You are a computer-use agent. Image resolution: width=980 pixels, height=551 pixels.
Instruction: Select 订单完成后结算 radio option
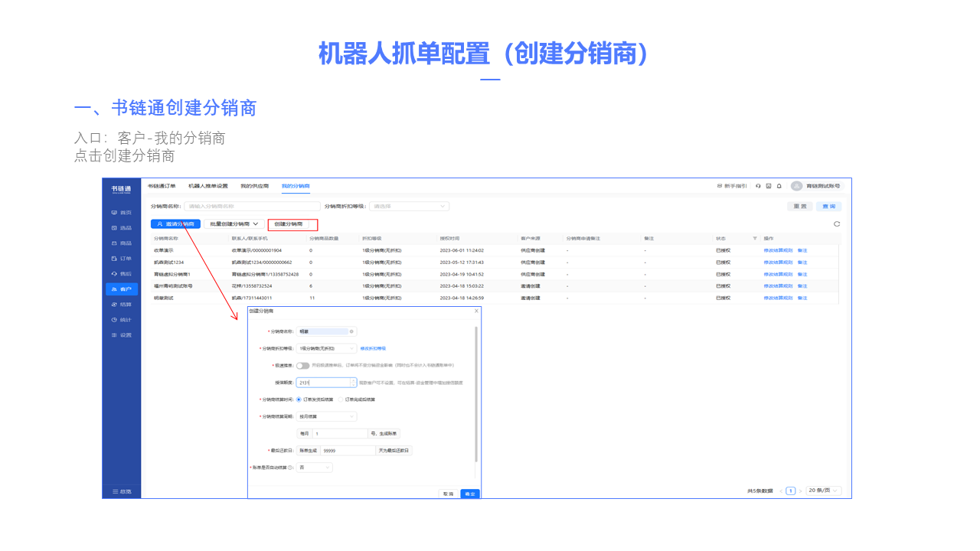(357, 399)
